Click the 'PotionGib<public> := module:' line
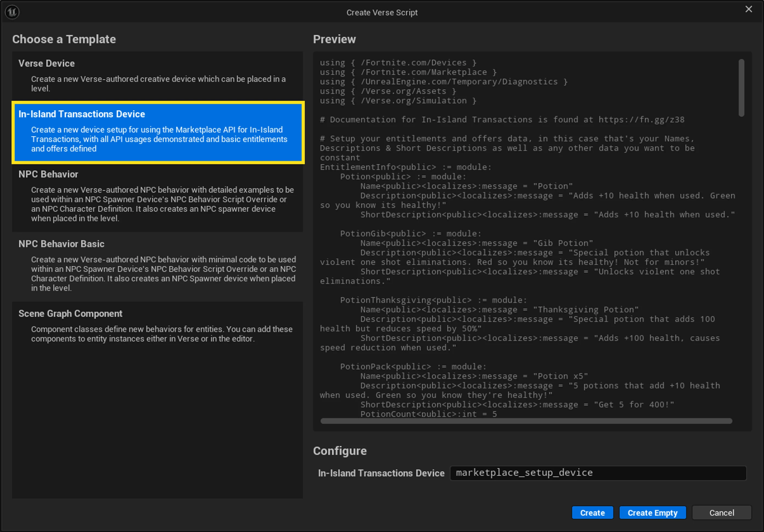The image size is (764, 532). (x=411, y=234)
